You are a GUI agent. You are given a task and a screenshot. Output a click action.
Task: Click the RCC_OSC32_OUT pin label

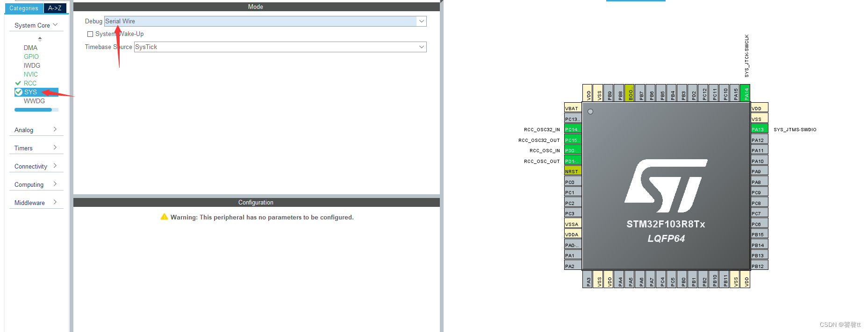539,140
